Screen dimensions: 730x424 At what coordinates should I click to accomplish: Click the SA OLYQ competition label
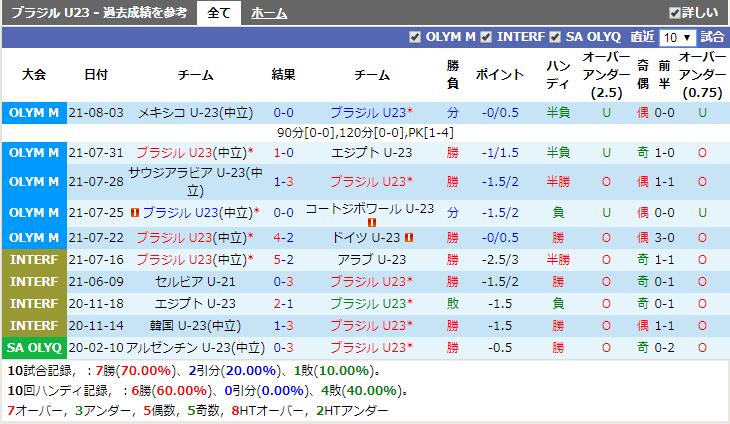click(x=34, y=348)
